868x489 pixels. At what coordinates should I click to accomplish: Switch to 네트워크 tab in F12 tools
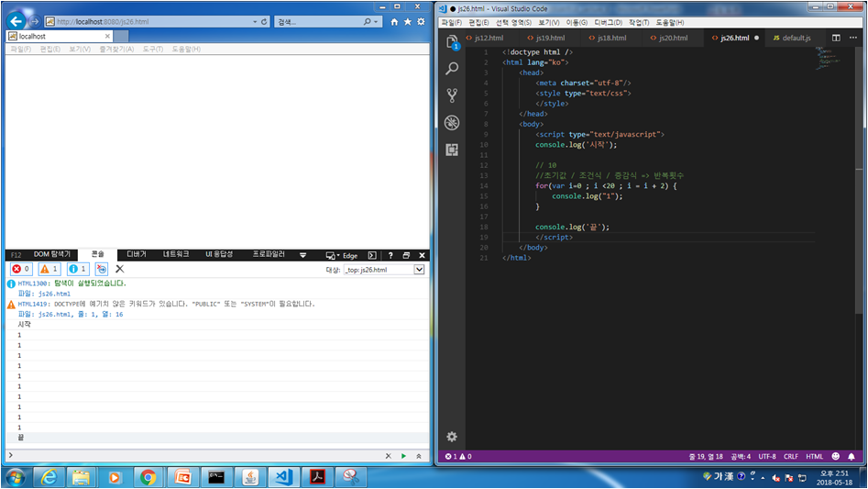tap(176, 254)
